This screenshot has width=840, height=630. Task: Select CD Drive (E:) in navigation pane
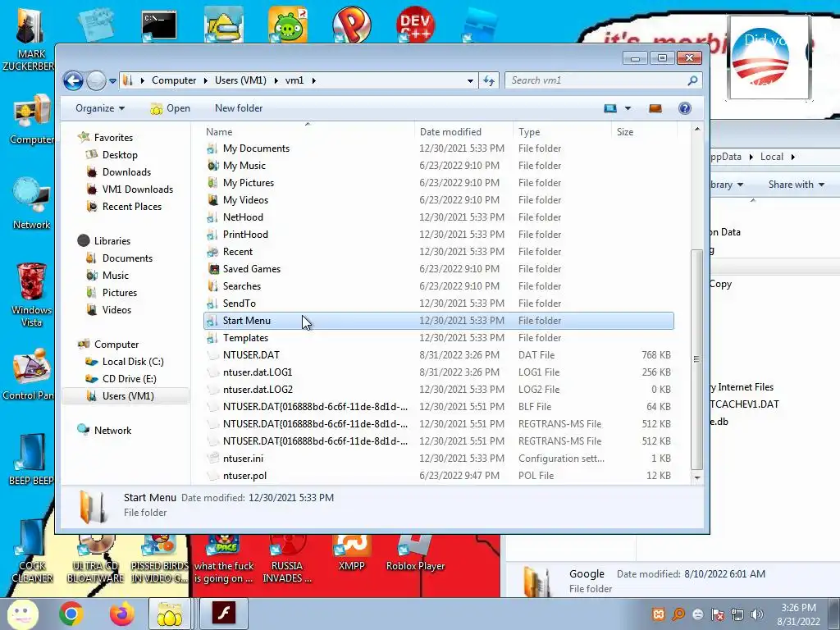coord(129,379)
